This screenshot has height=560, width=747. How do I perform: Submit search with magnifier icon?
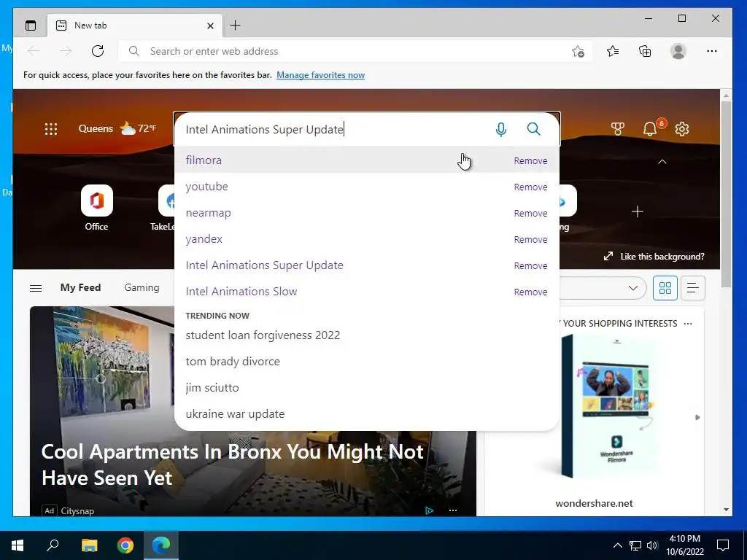(x=533, y=129)
